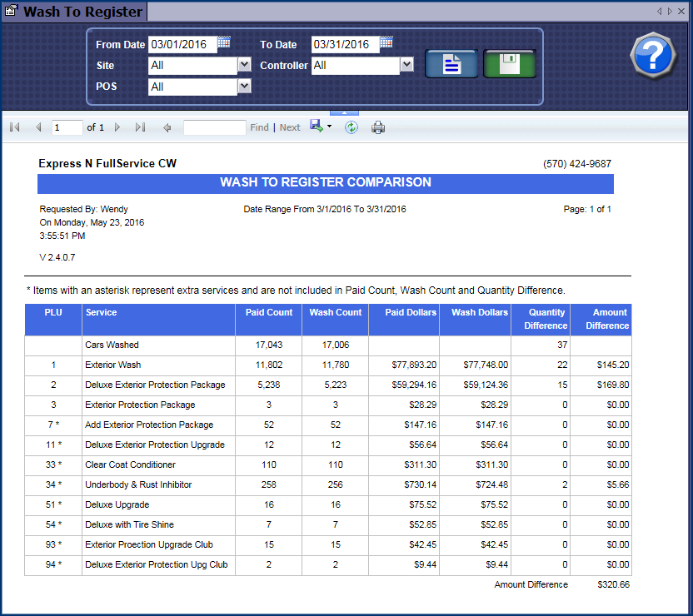
Task: Click the view report document button
Action: 451,64
